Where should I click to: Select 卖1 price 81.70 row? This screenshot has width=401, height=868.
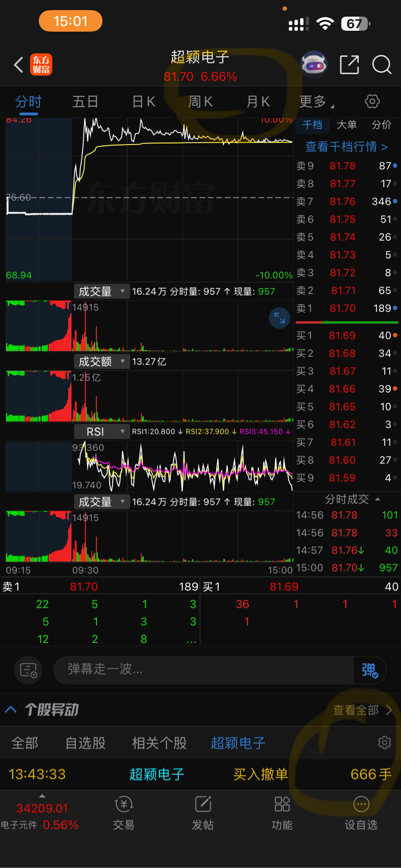tap(347, 309)
